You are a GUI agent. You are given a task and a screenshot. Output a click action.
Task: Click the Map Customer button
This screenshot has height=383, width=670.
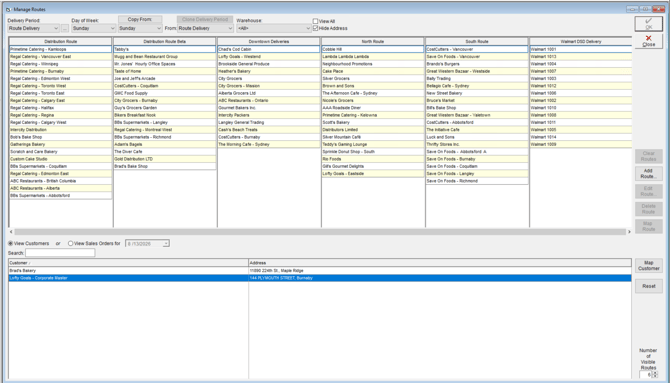pyautogui.click(x=648, y=265)
